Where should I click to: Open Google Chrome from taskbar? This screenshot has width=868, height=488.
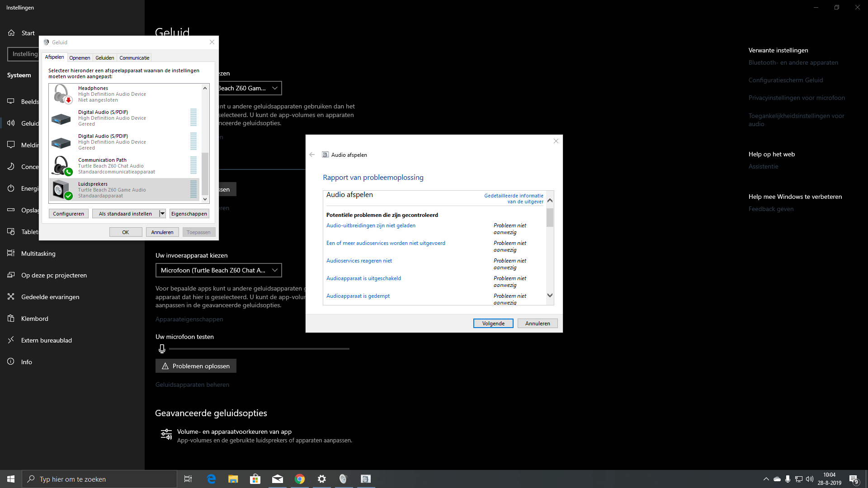(x=300, y=479)
